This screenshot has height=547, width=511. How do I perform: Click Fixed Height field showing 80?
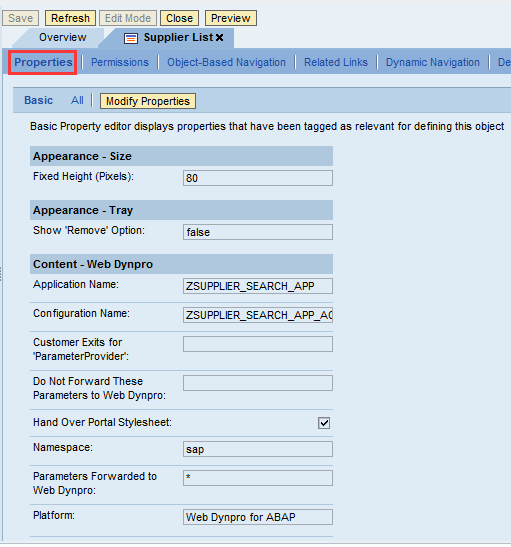[258, 178]
